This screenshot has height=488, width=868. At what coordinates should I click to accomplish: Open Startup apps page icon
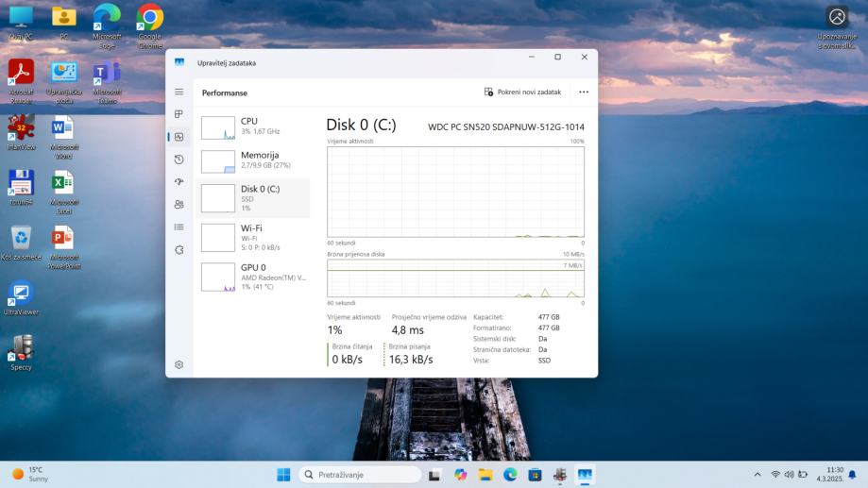point(179,182)
